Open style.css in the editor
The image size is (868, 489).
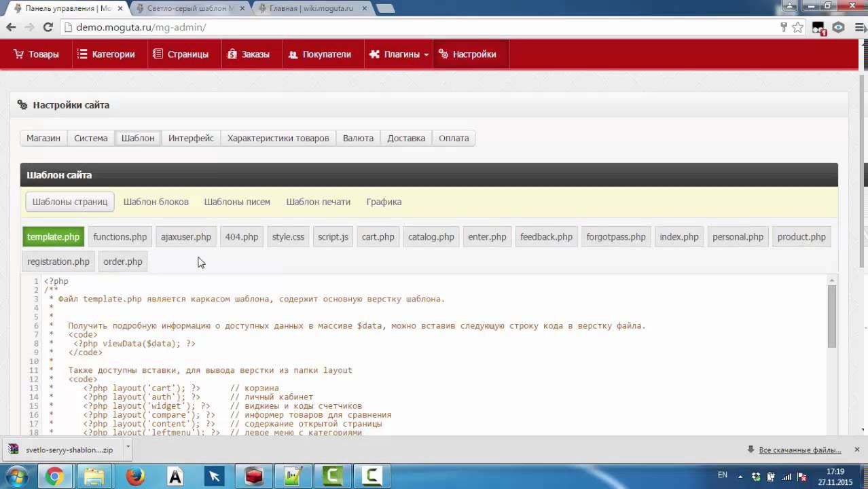[x=288, y=237]
